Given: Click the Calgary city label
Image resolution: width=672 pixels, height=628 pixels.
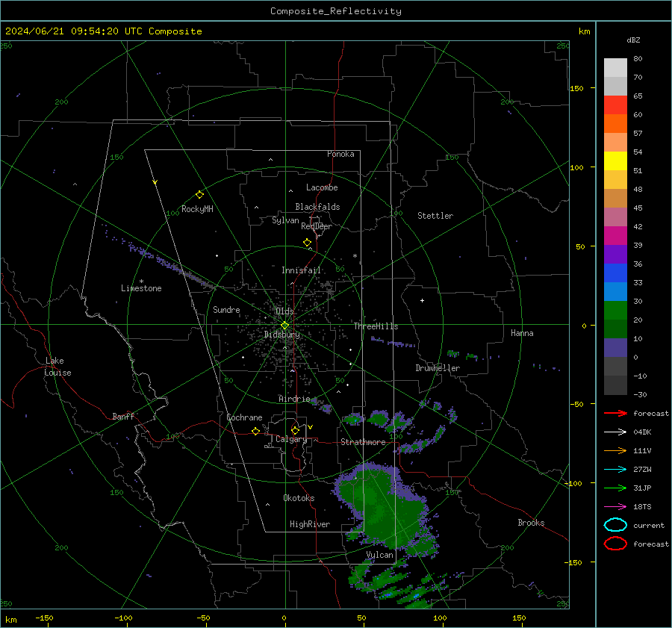Looking at the screenshot, I should (x=291, y=439).
